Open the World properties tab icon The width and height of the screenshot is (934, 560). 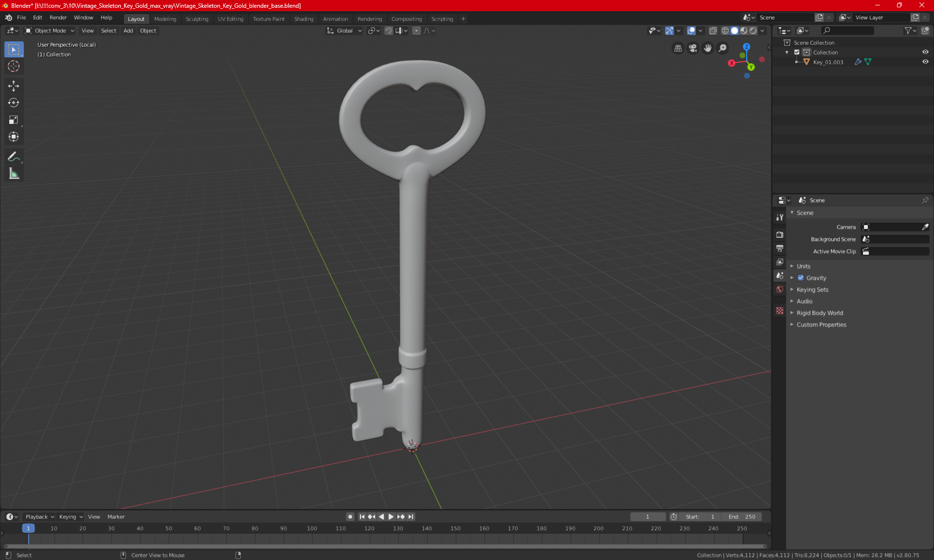click(x=780, y=289)
